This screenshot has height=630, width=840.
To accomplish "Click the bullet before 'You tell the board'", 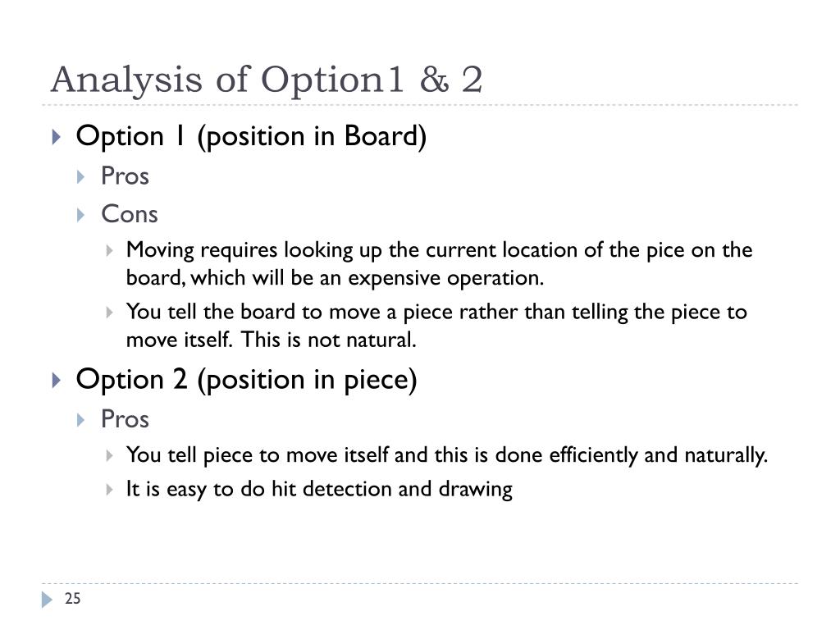I will point(109,313).
